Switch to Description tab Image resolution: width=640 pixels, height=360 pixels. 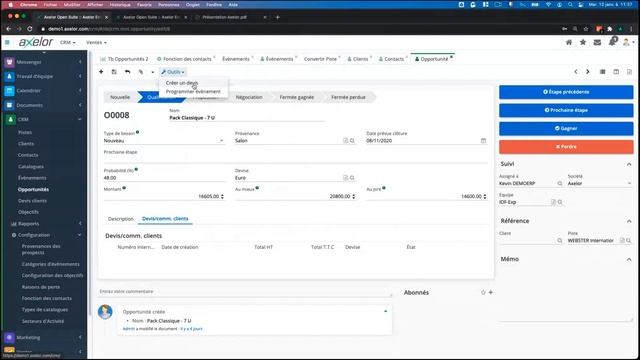pos(121,219)
